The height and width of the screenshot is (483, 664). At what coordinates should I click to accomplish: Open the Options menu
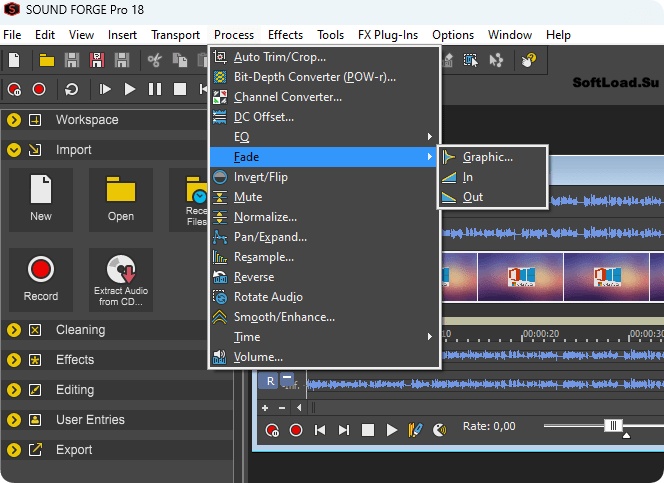[x=453, y=35]
